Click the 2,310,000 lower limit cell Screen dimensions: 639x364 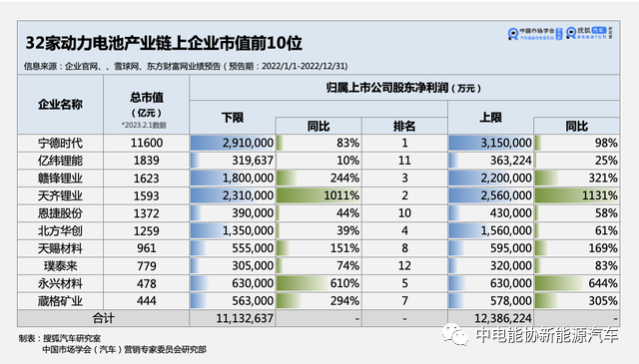(x=233, y=195)
